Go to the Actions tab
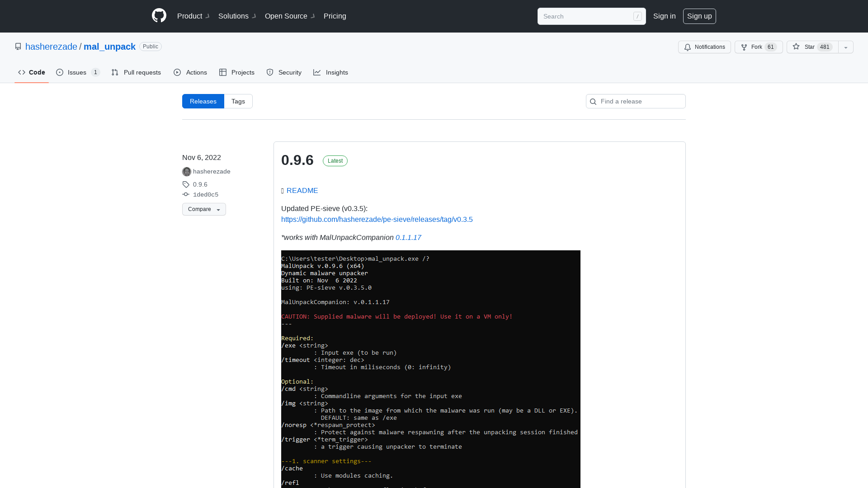 190,72
